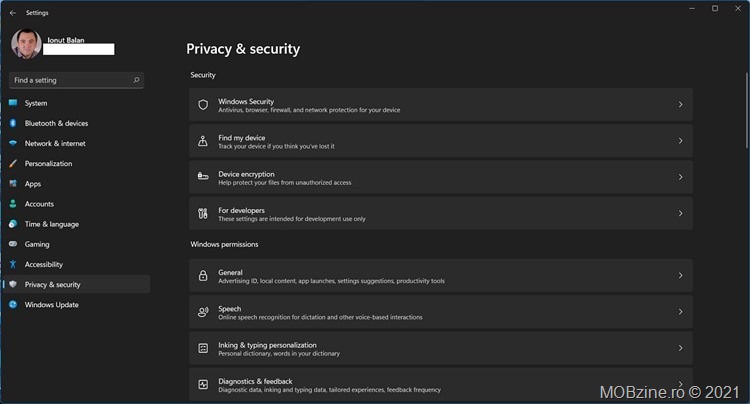Viewport: 750px width, 404px height.
Task: Open the Find my device row
Action: point(441,141)
